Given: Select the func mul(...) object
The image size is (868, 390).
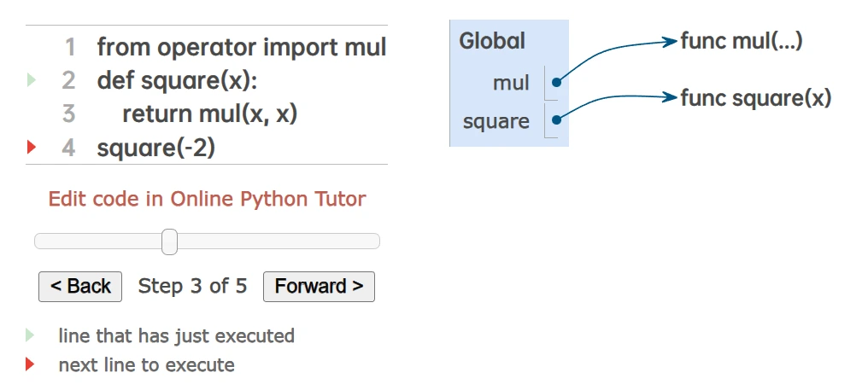Looking at the screenshot, I should tap(741, 41).
